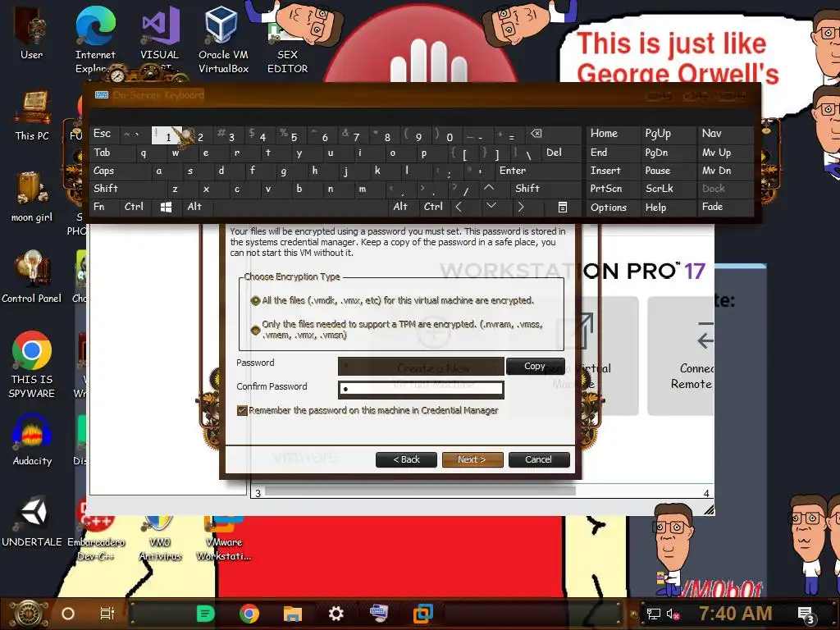Click the Windows key on the on-screen keyboard

(166, 208)
